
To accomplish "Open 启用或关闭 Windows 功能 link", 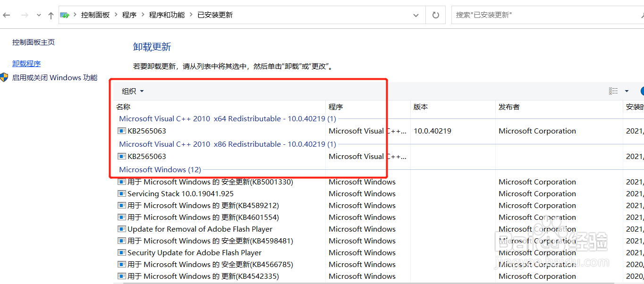I will (55, 77).
